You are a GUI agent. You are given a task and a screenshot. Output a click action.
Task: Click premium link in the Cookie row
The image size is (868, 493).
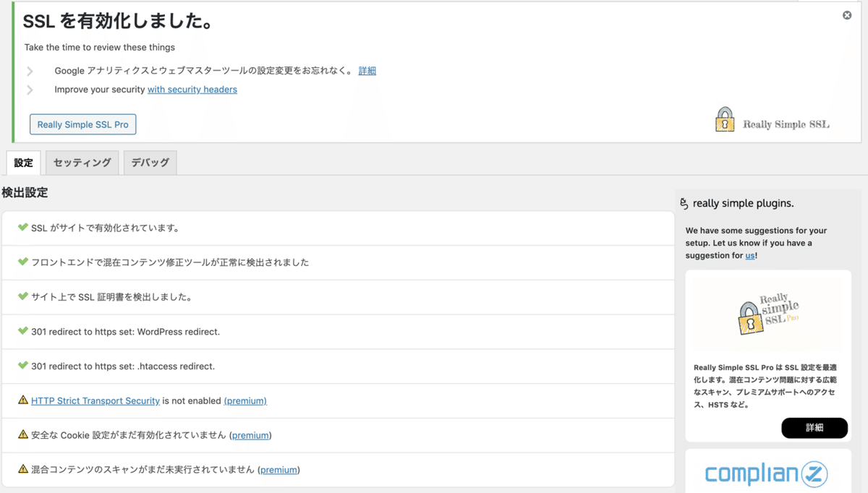pos(251,435)
